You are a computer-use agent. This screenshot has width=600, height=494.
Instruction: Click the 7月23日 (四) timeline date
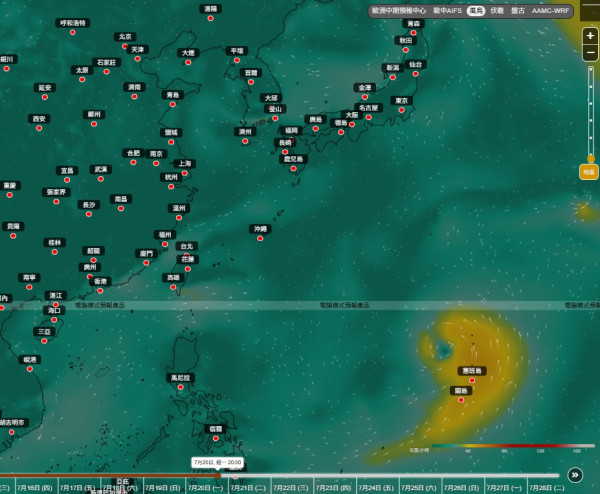(335, 488)
